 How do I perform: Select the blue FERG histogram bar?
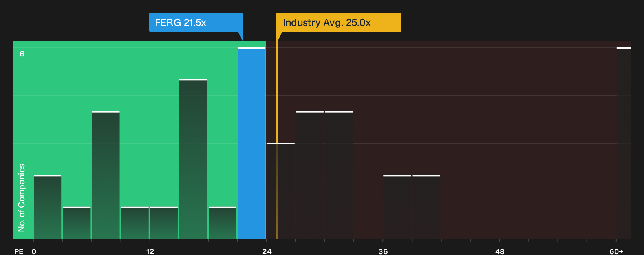pyautogui.click(x=252, y=143)
